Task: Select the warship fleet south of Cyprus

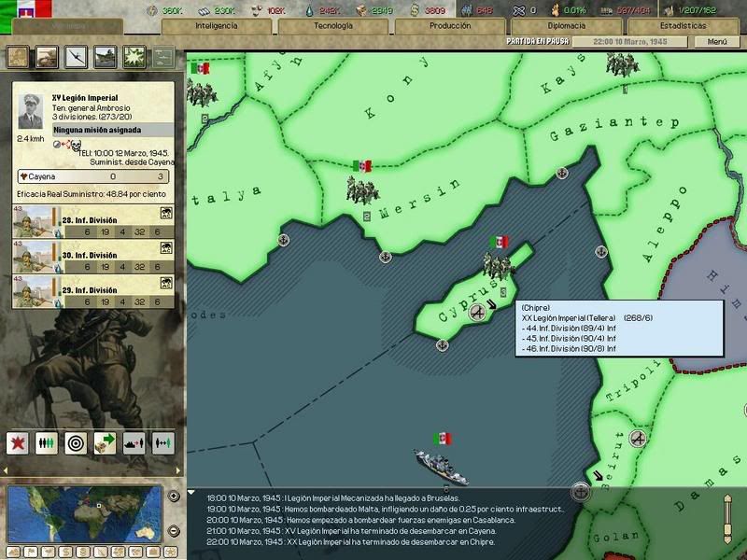Action: tap(442, 468)
